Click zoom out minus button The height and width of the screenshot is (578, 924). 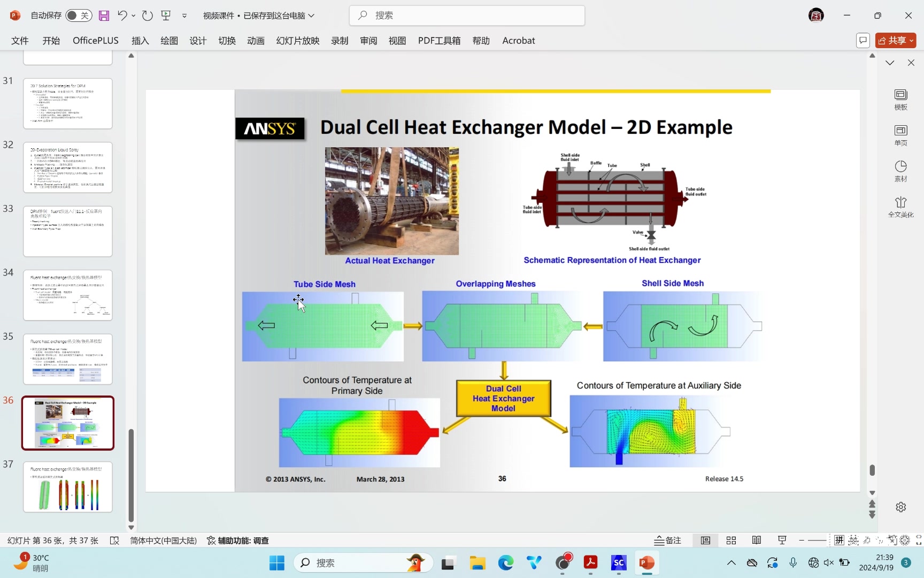tap(802, 541)
